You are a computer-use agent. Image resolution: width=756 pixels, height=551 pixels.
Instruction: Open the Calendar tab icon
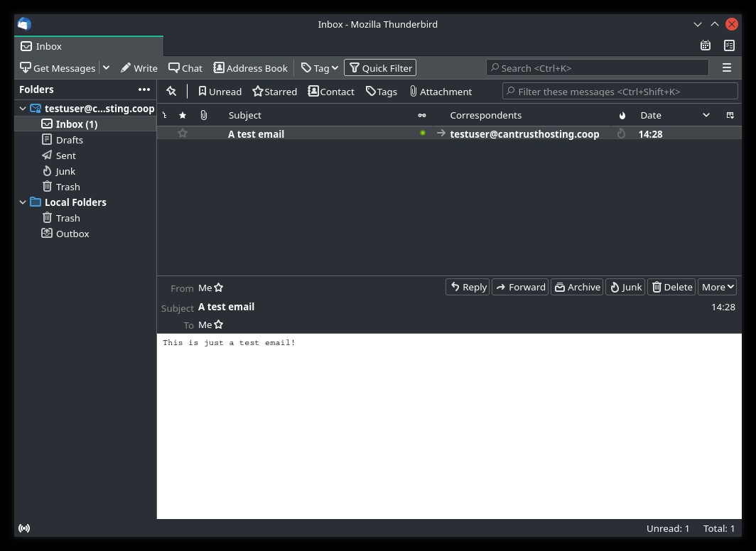(706, 45)
